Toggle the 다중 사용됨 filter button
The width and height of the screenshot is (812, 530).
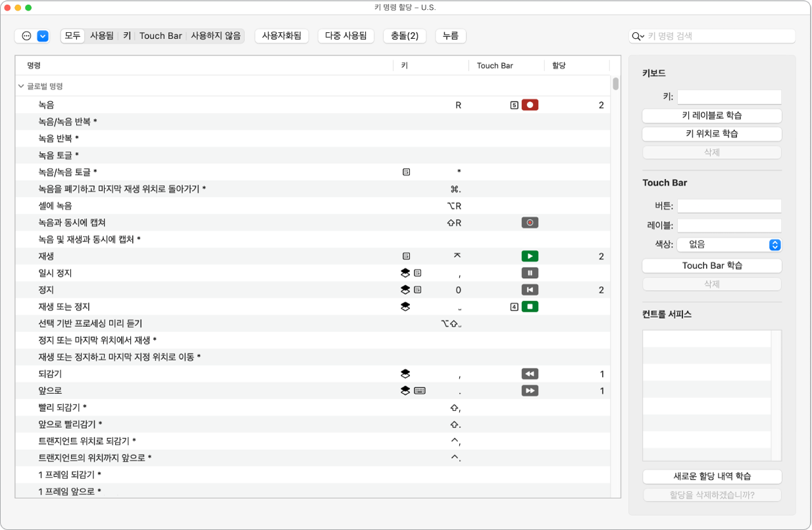(346, 36)
